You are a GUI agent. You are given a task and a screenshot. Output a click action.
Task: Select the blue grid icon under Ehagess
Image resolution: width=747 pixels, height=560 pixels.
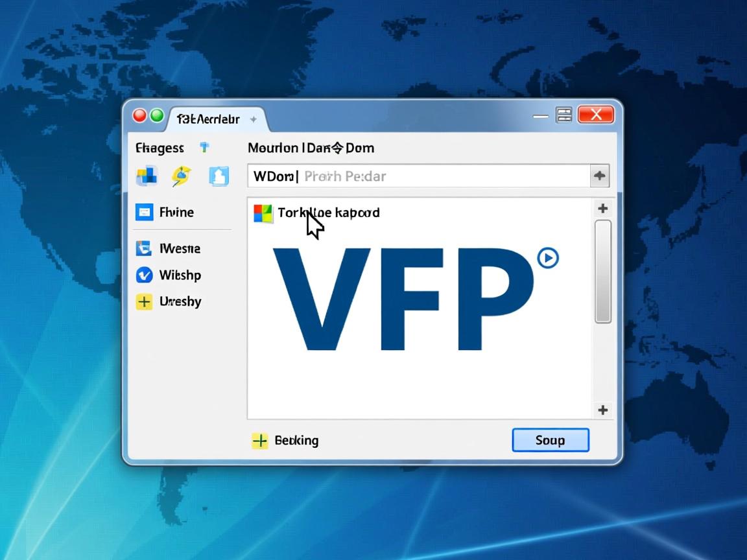pyautogui.click(x=146, y=176)
